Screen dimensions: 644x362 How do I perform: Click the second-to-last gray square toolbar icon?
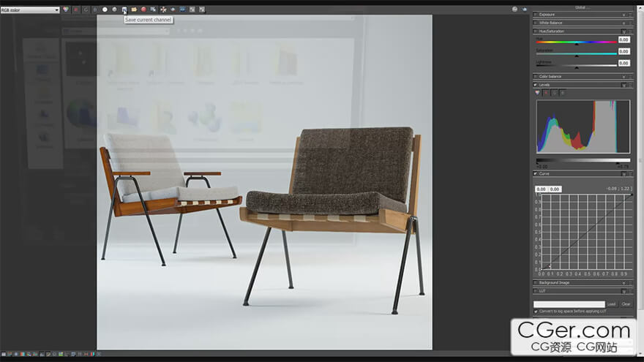[192, 10]
